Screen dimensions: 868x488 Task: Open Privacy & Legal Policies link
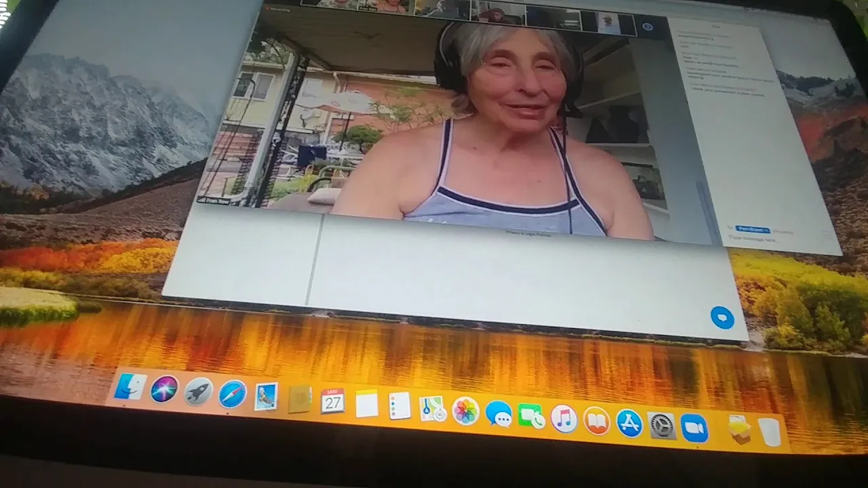(x=528, y=233)
